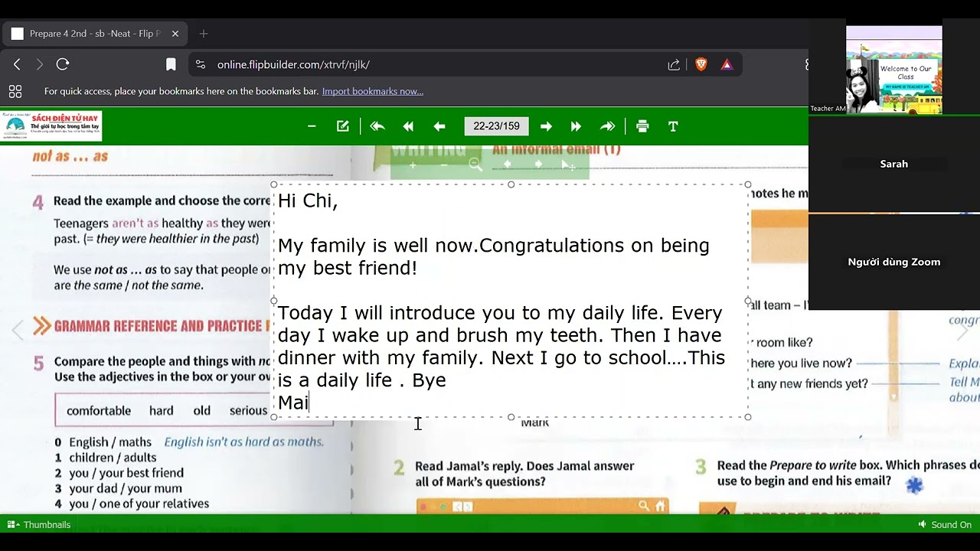Flip to previous page using the left edge chevron
Viewport: 980px width, 551px height.
point(18,331)
